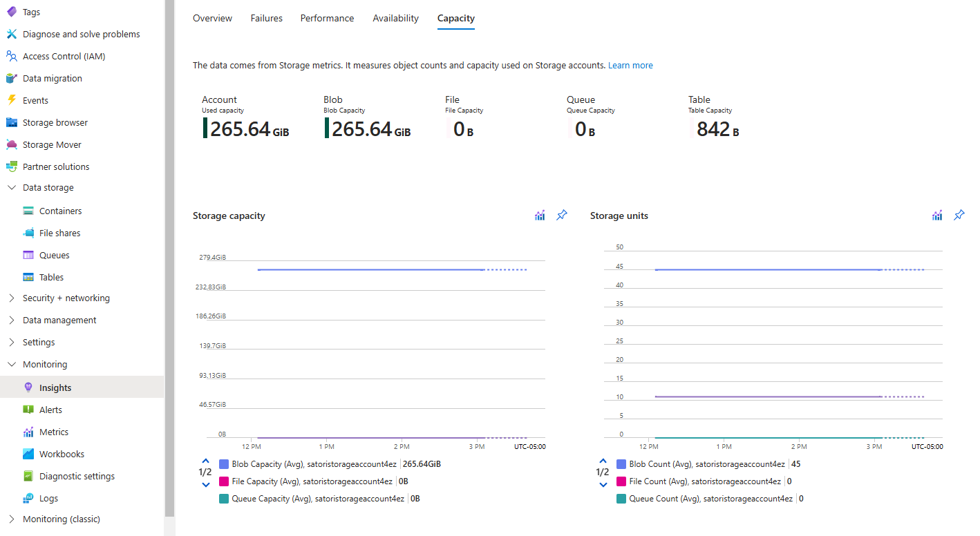Screen dimensions: 980x536
Task: Pin the Storage units chart to dashboard
Action: pos(959,216)
